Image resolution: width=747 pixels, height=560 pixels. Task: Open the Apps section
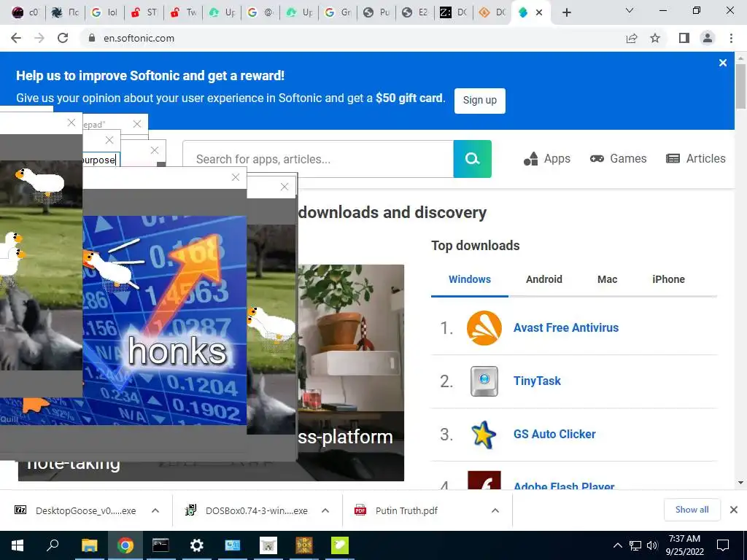(x=547, y=158)
